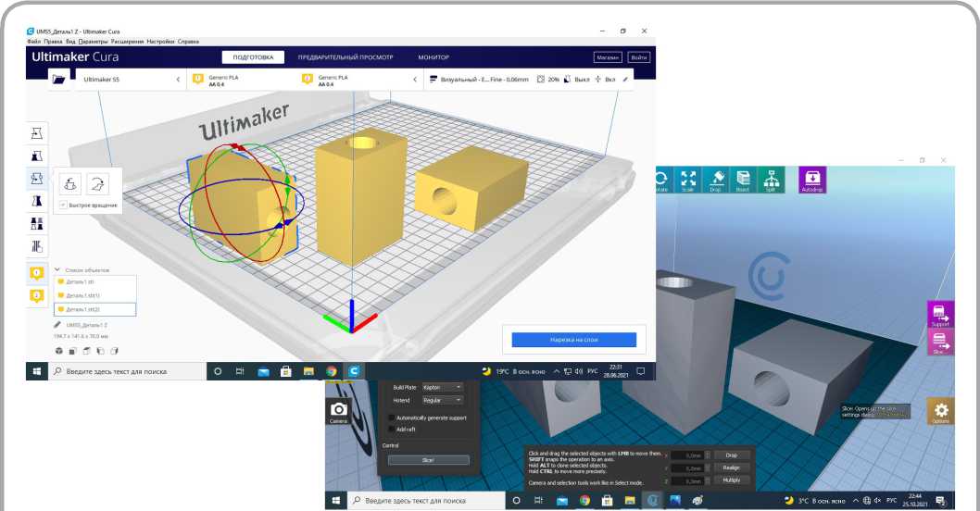Click the Camera icon in CraftWare

[338, 411]
